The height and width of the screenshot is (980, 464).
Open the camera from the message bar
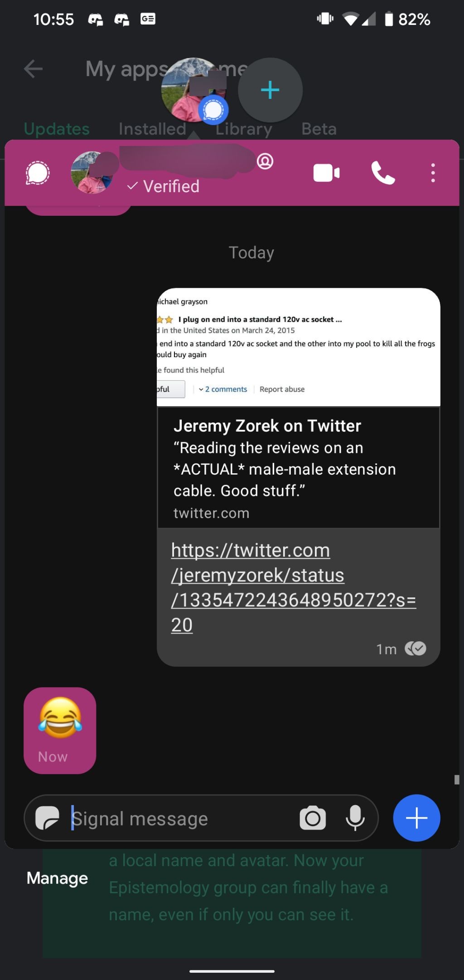tap(313, 818)
